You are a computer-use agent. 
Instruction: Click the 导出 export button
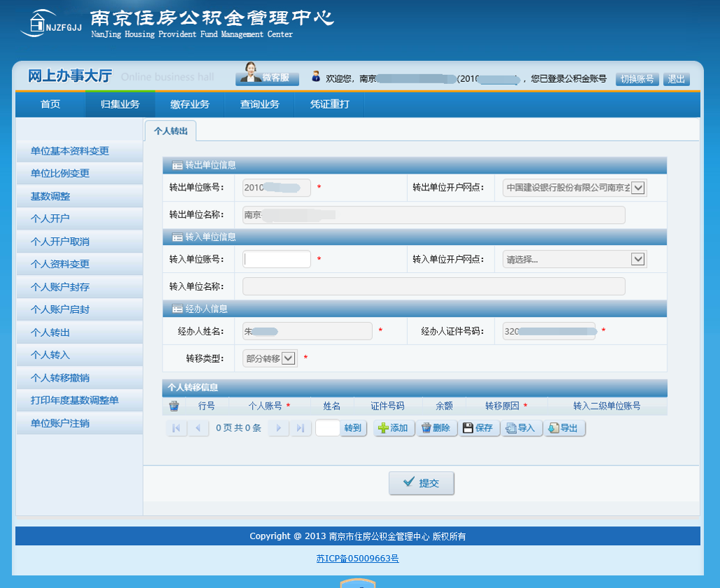(x=565, y=428)
